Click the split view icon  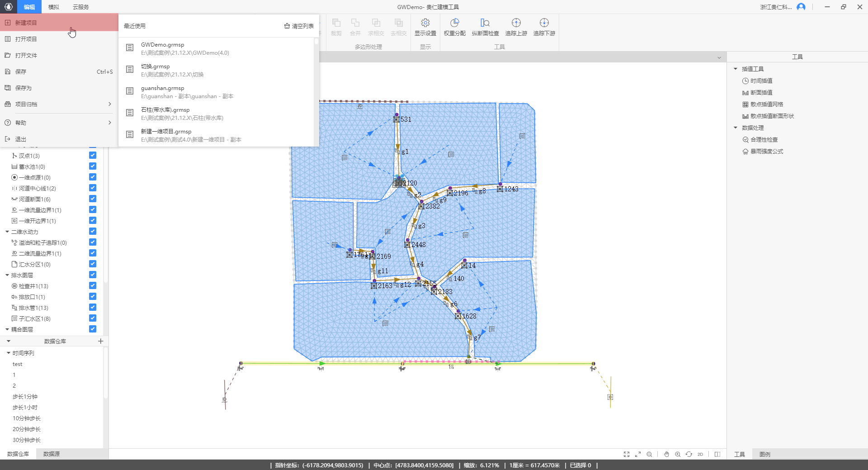(x=717, y=454)
